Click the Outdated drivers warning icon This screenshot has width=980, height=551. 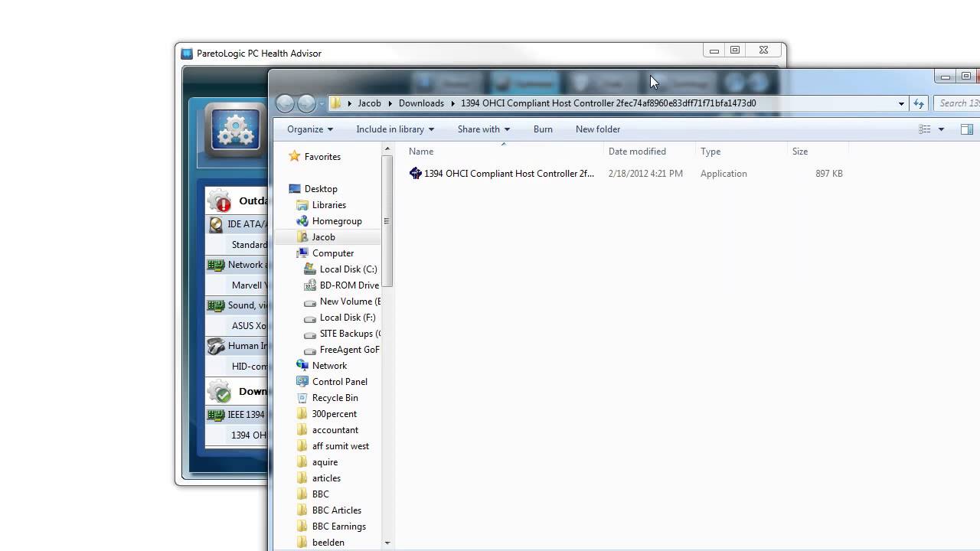click(x=220, y=201)
